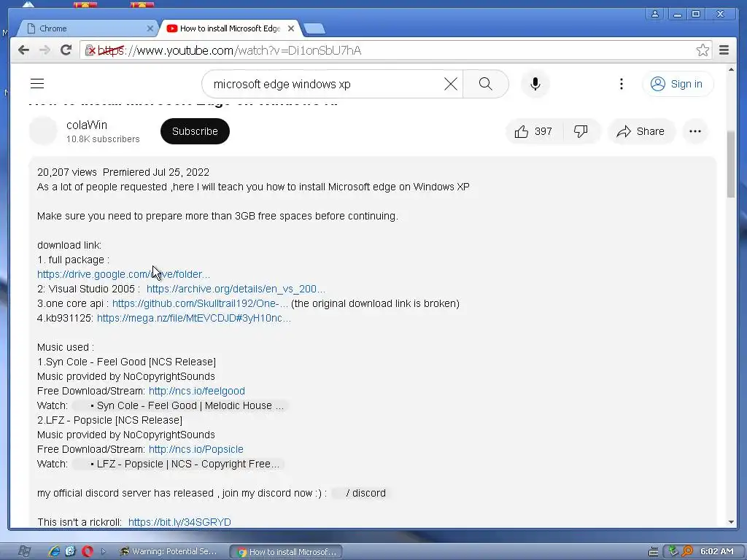The image size is (747, 560).
Task: Click the page vertical scrollbar thumb
Action: [731, 165]
